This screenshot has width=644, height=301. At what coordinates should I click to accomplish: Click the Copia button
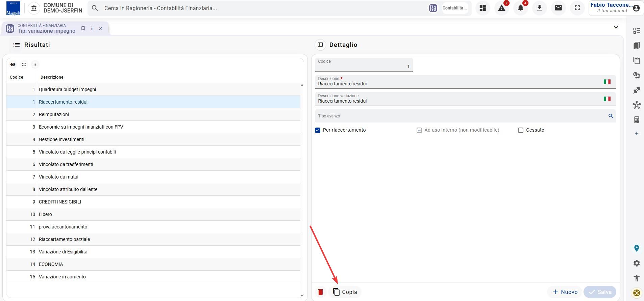pyautogui.click(x=345, y=292)
